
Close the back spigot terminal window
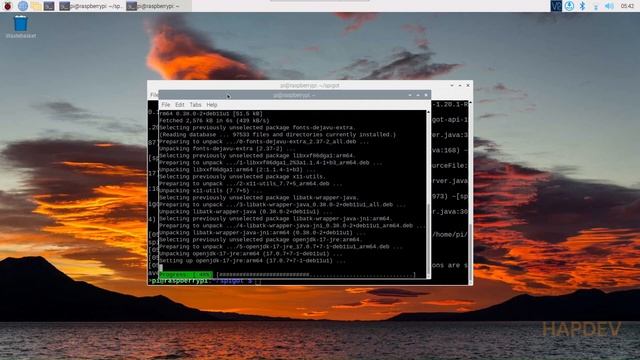[468, 85]
